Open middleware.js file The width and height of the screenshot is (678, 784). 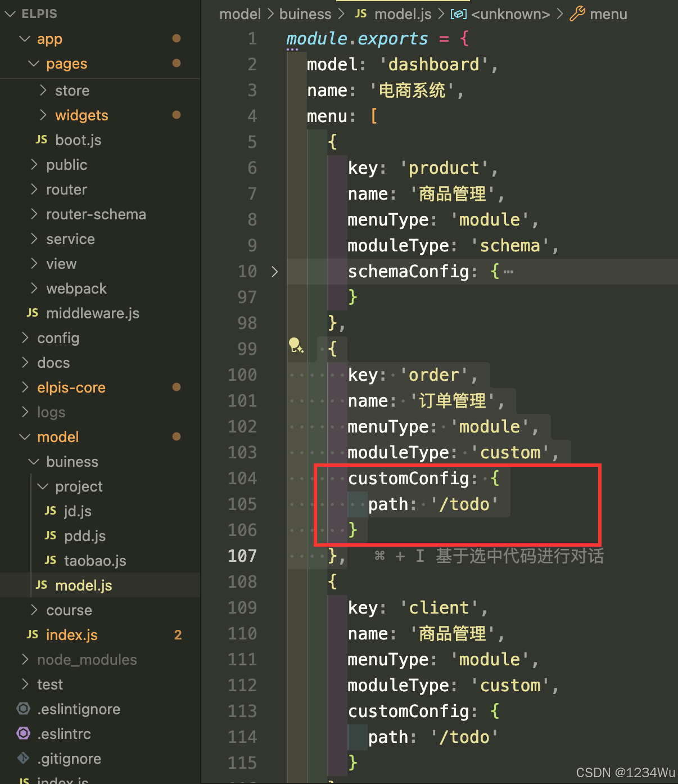[x=93, y=313]
